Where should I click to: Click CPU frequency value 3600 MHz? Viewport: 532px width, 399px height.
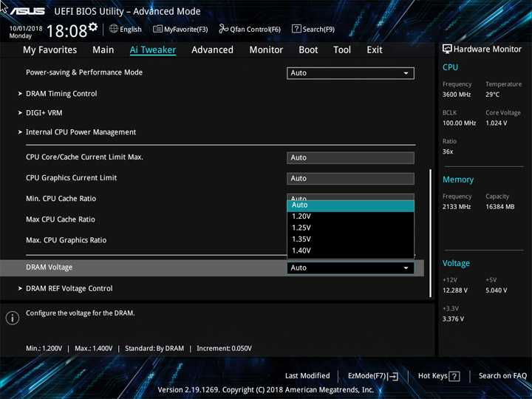click(x=457, y=95)
